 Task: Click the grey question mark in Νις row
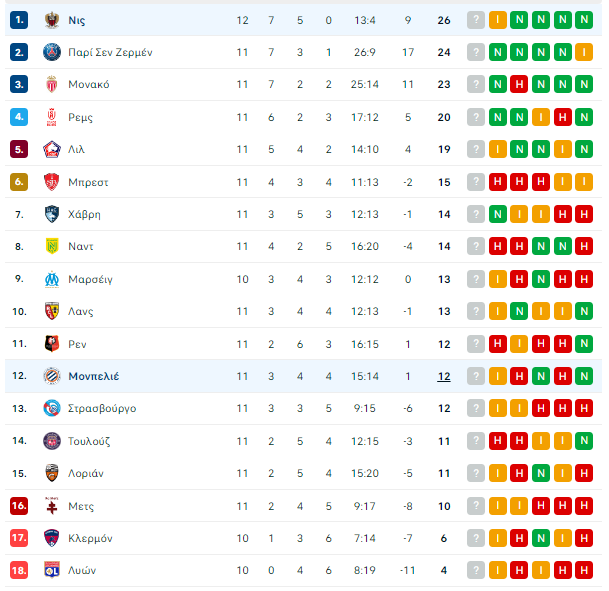(x=476, y=20)
